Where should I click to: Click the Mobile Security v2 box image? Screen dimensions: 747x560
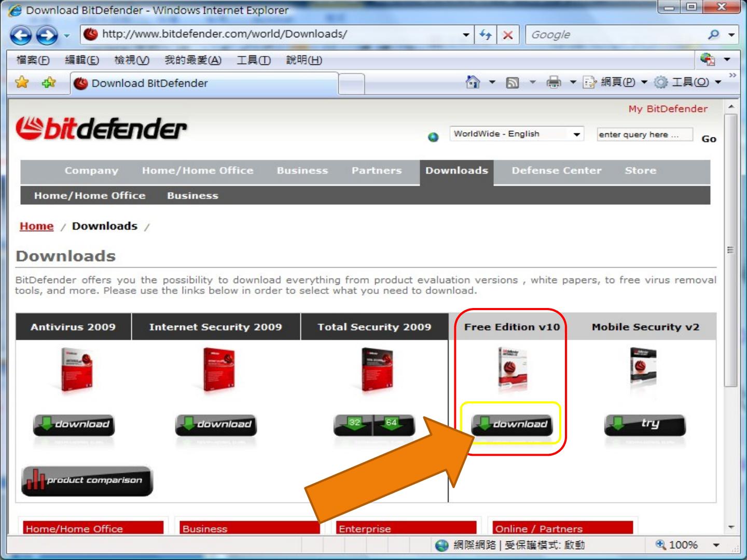643,367
